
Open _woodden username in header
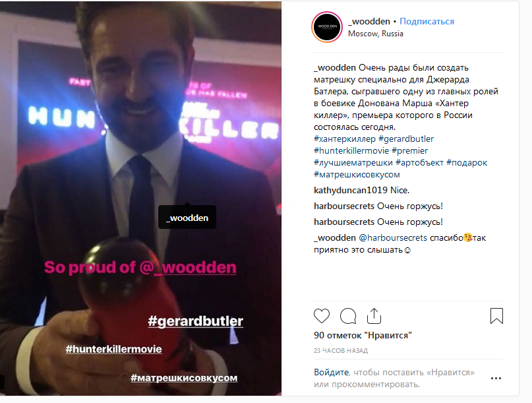(x=369, y=21)
